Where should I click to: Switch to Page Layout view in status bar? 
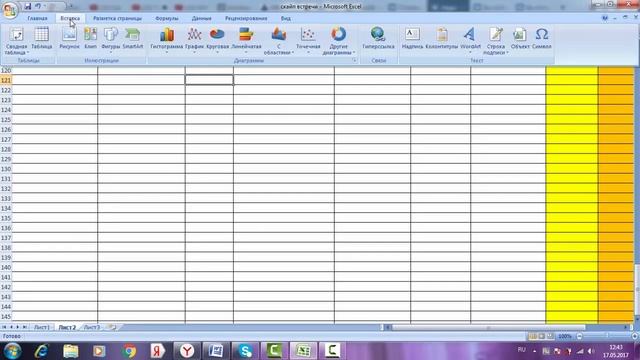tap(542, 336)
